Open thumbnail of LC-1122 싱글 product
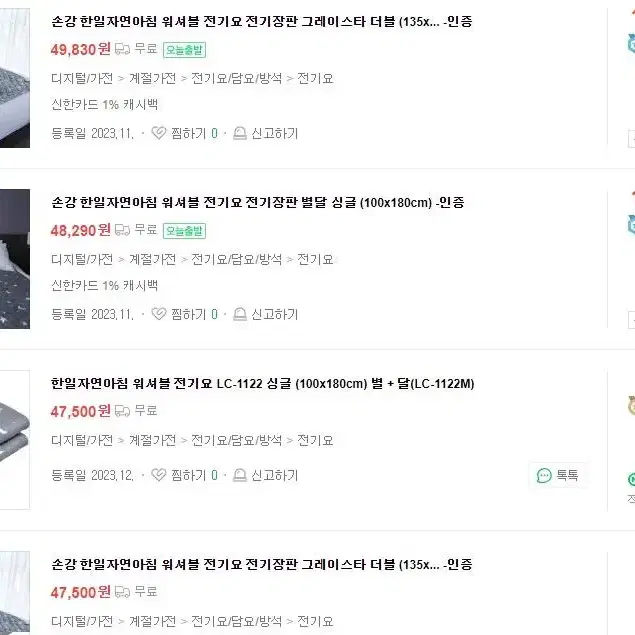Image resolution: width=635 pixels, height=635 pixels. tap(15, 440)
